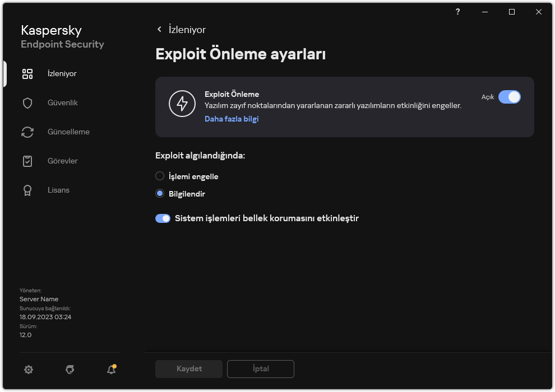Open Güncelleme via the update icon
Image resolution: width=555 pixels, height=392 pixels.
point(27,132)
